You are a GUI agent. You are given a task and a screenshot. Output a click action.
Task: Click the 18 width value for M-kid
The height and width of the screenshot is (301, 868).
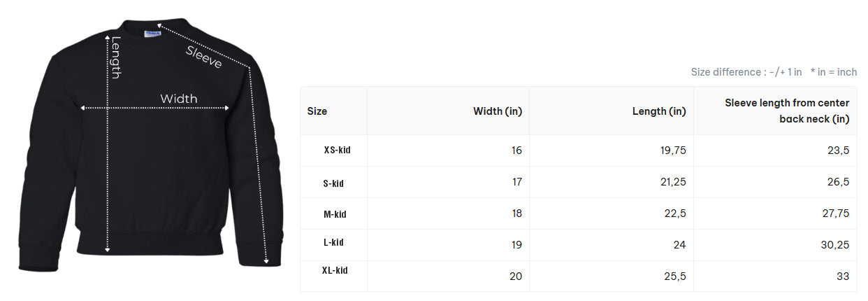(x=516, y=213)
